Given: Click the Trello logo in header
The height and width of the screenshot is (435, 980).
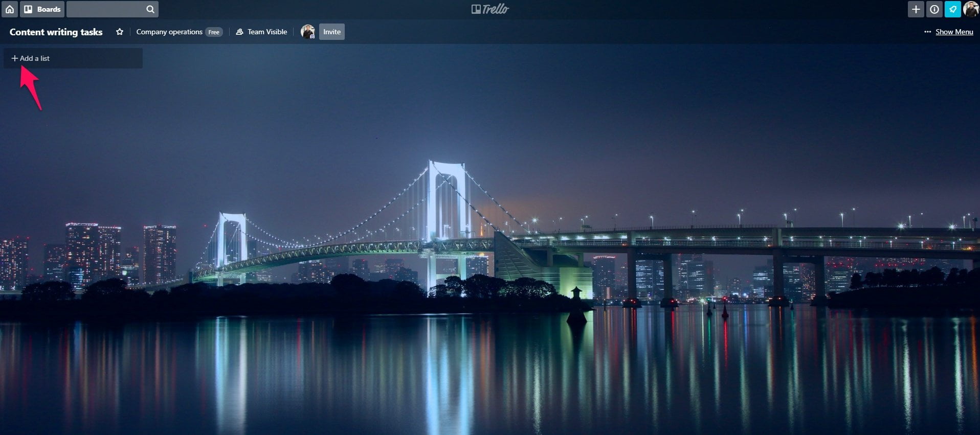Looking at the screenshot, I should pos(490,9).
